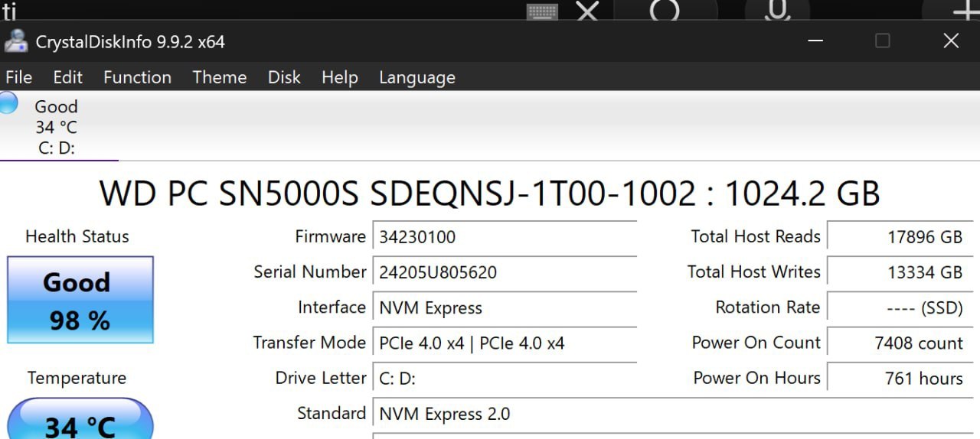Image resolution: width=980 pixels, height=439 pixels.
Task: Click the drive title WD PC SN5000S
Action: pyautogui.click(x=489, y=193)
